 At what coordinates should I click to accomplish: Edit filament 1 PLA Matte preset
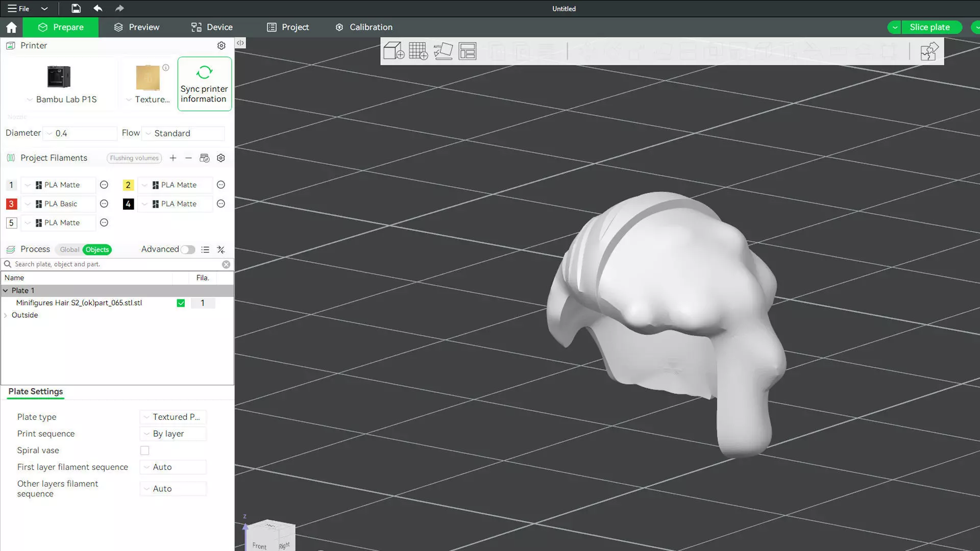pyautogui.click(x=104, y=185)
